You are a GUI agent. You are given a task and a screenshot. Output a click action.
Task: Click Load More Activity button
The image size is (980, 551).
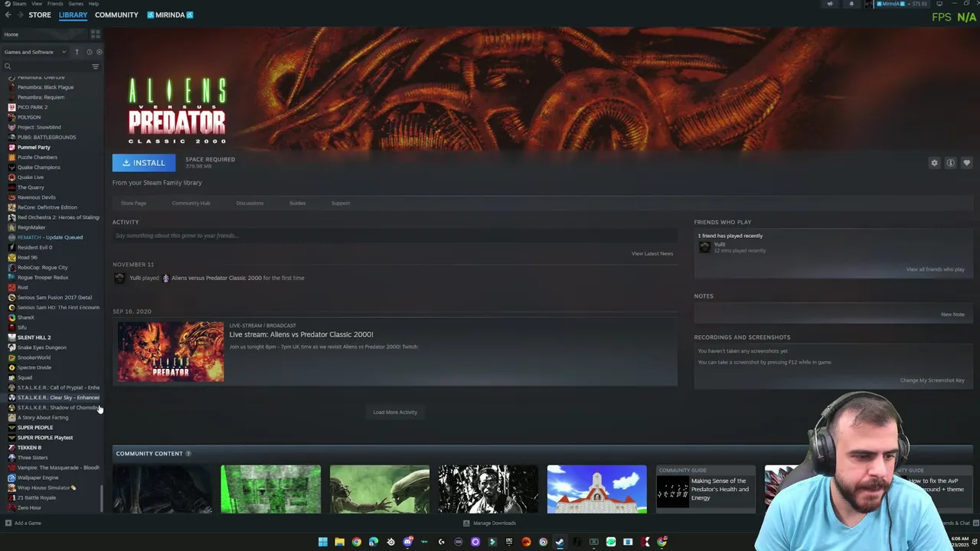[395, 412]
